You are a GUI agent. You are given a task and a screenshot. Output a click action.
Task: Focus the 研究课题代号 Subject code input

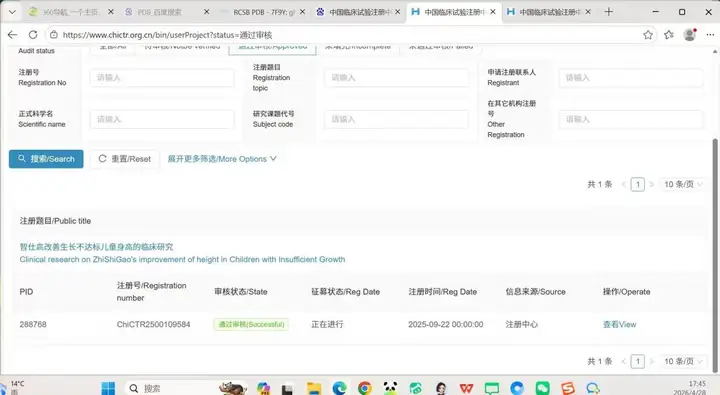pos(396,119)
